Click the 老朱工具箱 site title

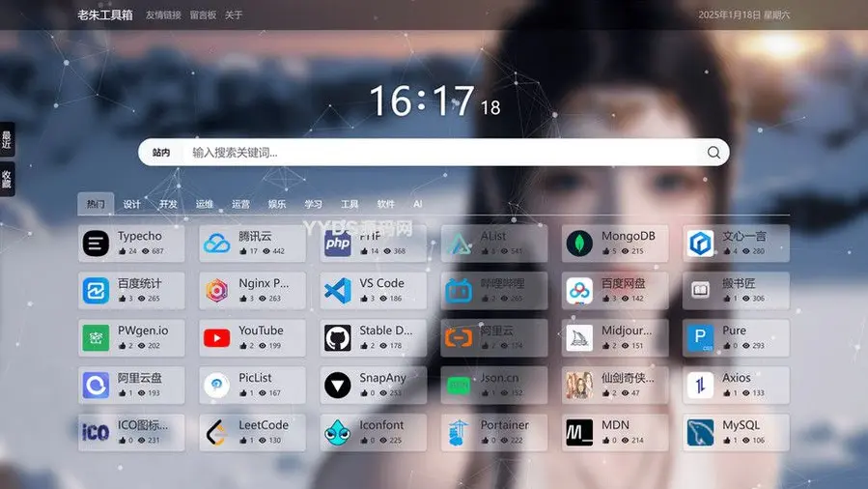click(x=105, y=14)
